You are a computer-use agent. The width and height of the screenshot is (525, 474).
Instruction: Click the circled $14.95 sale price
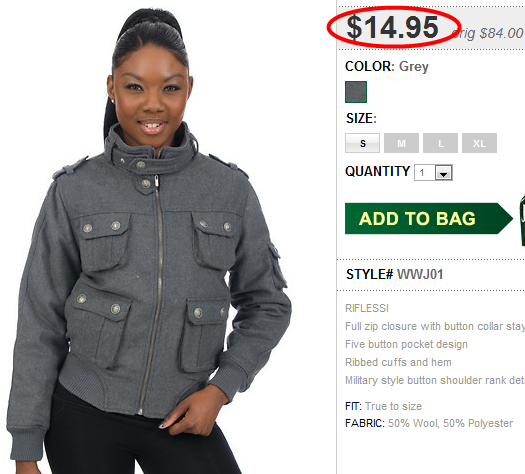coord(392,27)
